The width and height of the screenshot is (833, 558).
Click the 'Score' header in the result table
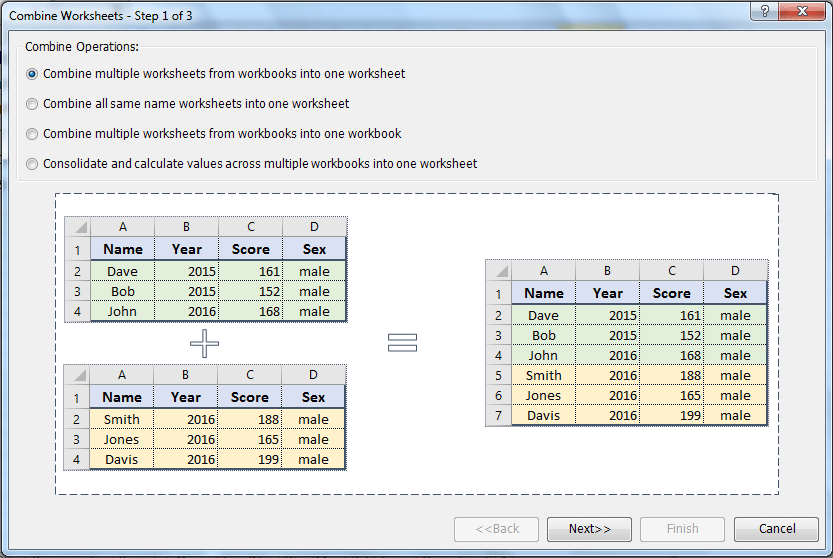(x=671, y=293)
